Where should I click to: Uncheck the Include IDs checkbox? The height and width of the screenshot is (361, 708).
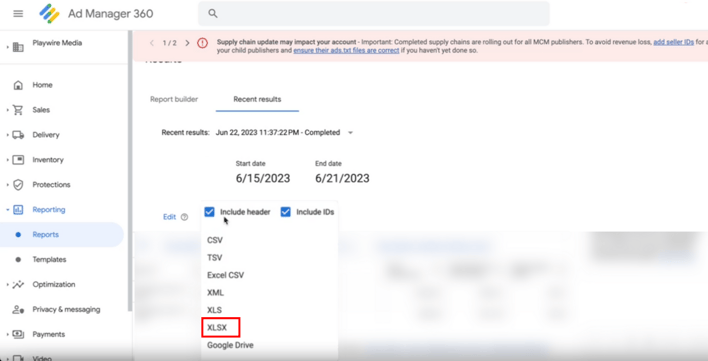(x=285, y=212)
